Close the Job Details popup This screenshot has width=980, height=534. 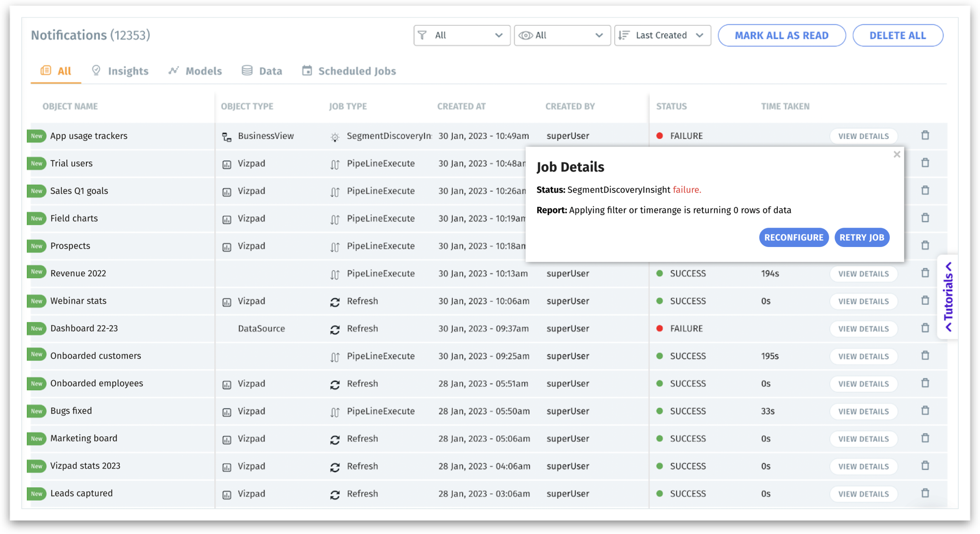click(x=897, y=154)
